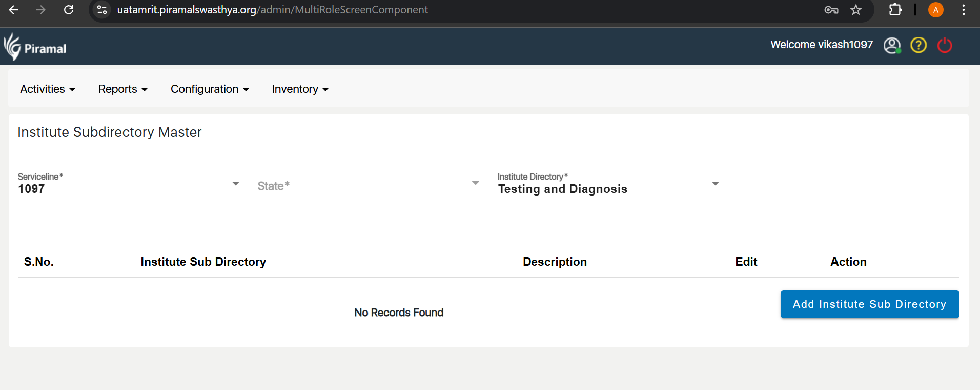Open the Activities menu
The width and height of the screenshot is (980, 390).
(x=48, y=89)
